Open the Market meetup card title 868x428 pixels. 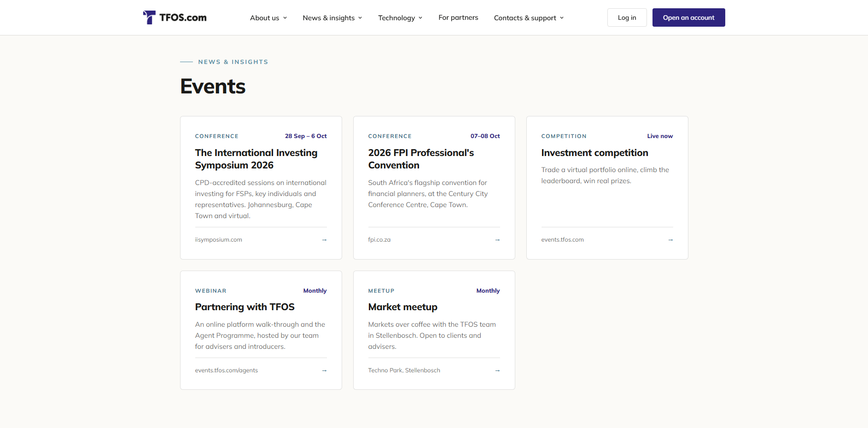coord(402,307)
